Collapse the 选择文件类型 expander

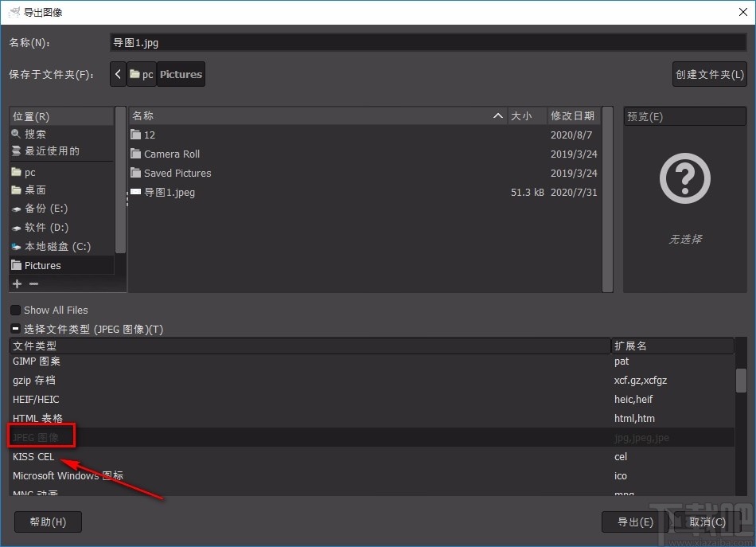15,329
